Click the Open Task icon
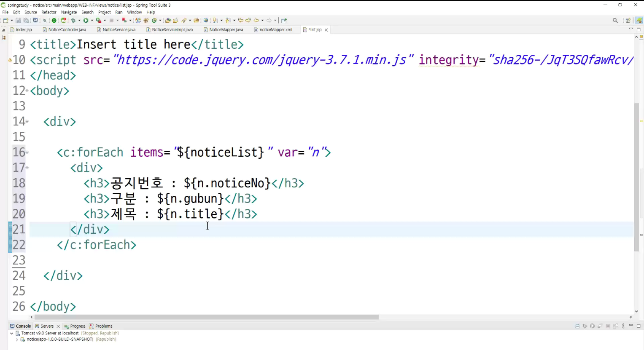 (175, 20)
